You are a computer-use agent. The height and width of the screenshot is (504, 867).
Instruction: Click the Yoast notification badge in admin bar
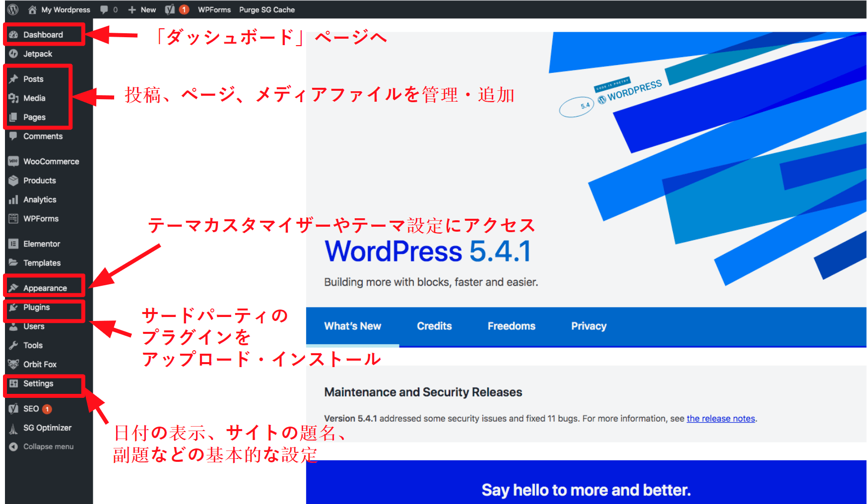(184, 9)
